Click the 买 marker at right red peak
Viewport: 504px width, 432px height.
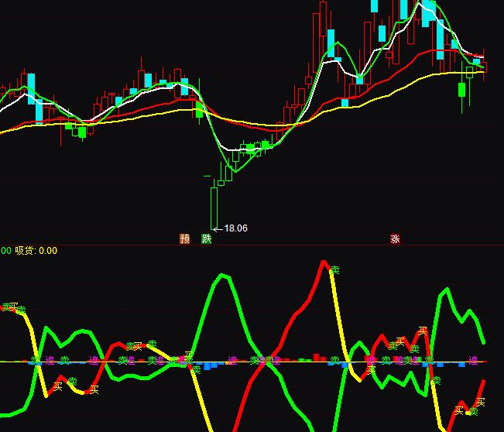coord(423,331)
